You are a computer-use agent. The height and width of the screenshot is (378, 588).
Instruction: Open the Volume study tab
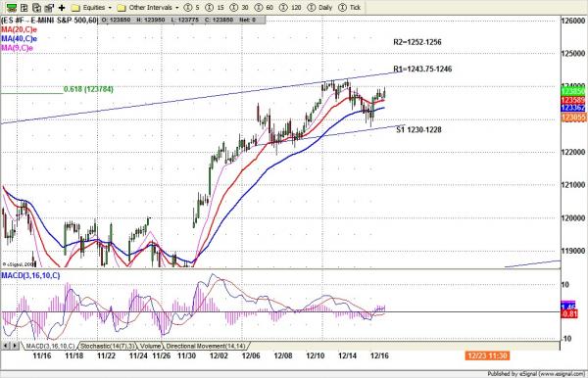click(150, 346)
